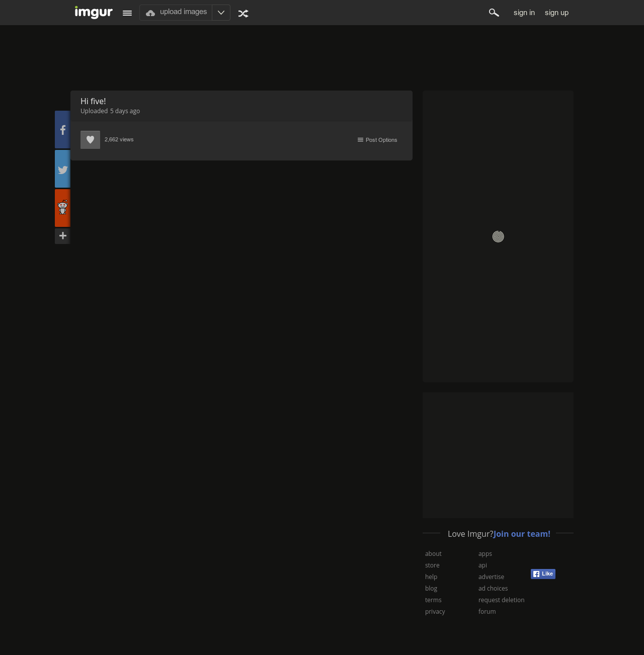Open the ad choices footer link
644x655 pixels.
[x=493, y=588]
